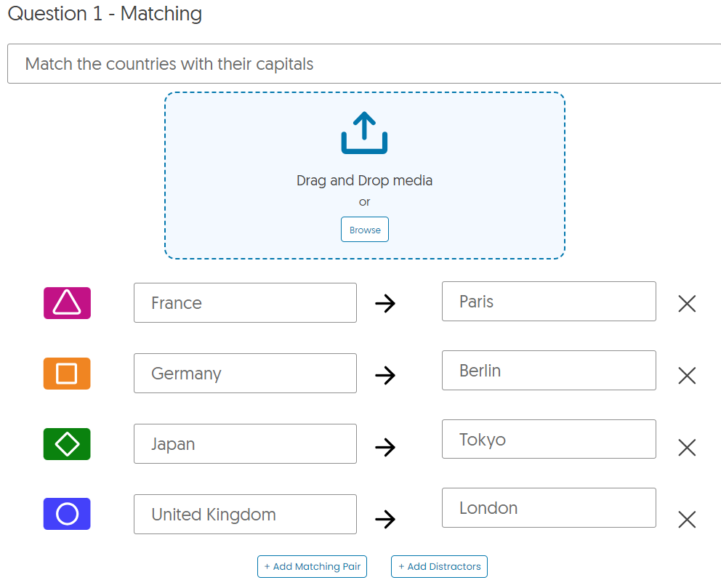Click the France input field

pyautogui.click(x=245, y=303)
